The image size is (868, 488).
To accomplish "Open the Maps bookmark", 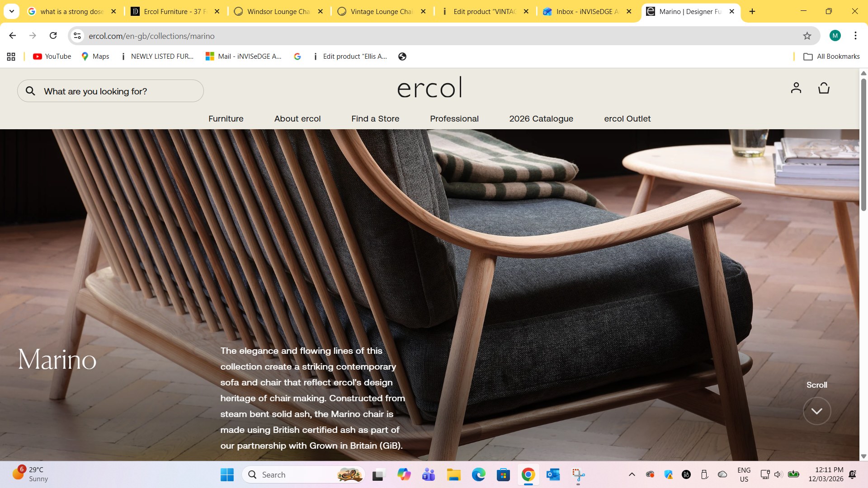I will point(95,56).
